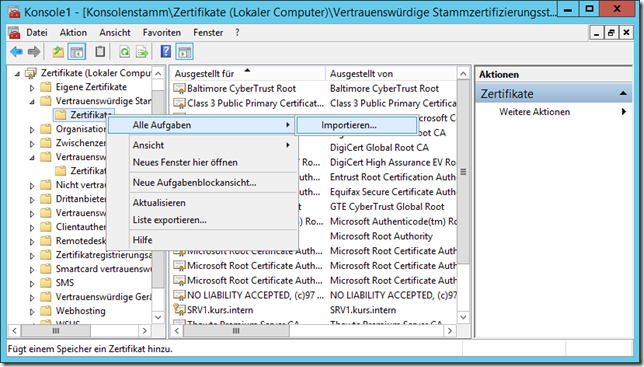644x367 pixels.
Task: Click the certificate list vertical scrollbar thumb
Action: pos(463,172)
